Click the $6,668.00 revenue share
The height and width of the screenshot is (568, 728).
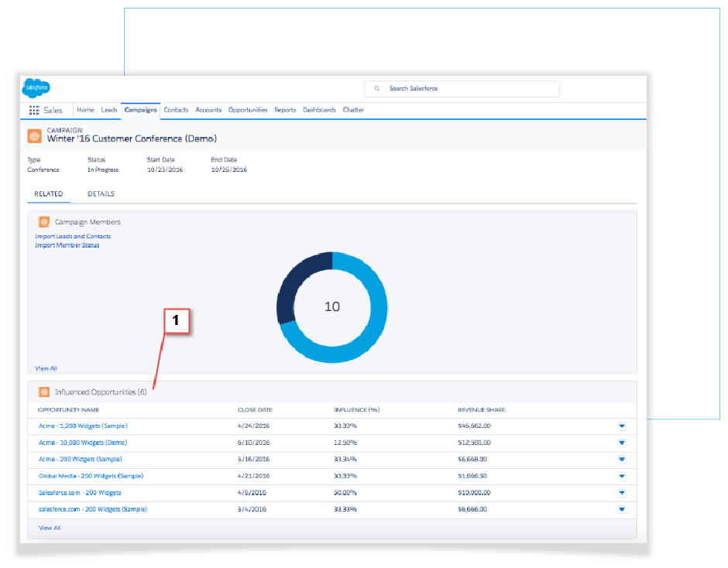(472, 460)
